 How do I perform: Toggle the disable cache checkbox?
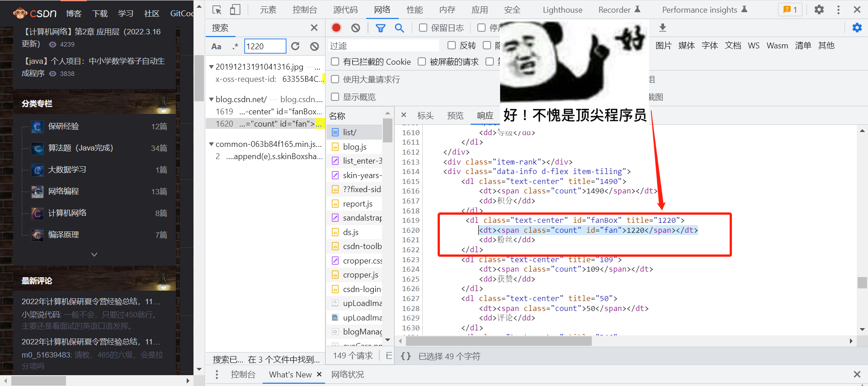[x=481, y=28]
